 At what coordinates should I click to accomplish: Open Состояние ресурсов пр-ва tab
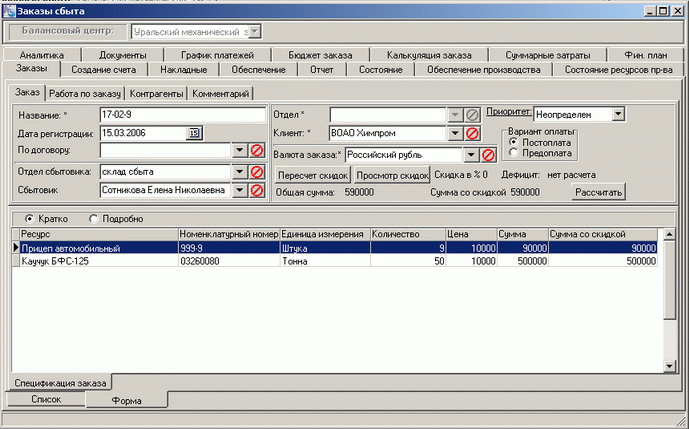pyautogui.click(x=618, y=69)
